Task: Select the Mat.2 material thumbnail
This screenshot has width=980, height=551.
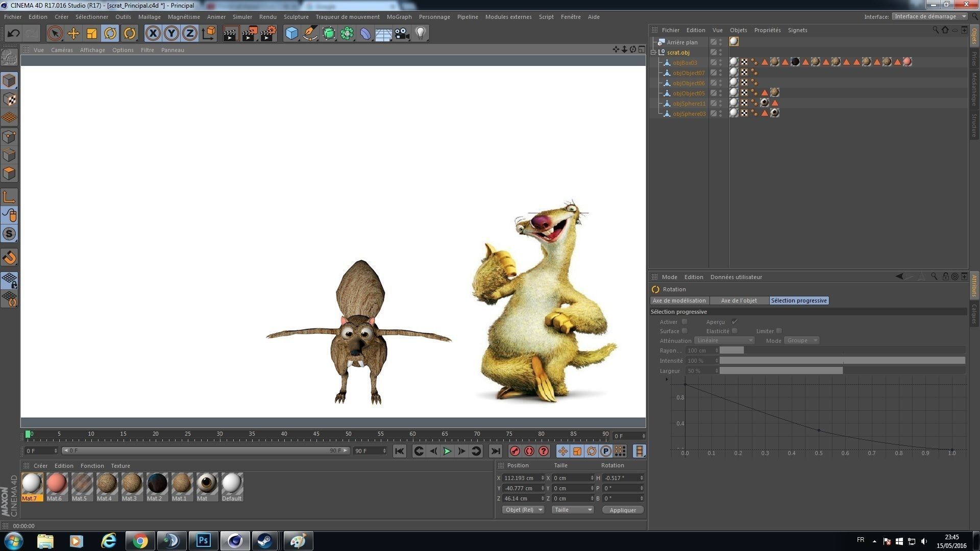Action: (x=157, y=487)
